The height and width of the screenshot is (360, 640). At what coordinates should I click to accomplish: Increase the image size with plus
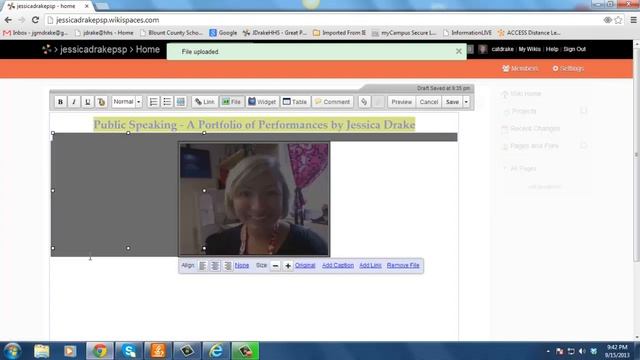pos(288,266)
